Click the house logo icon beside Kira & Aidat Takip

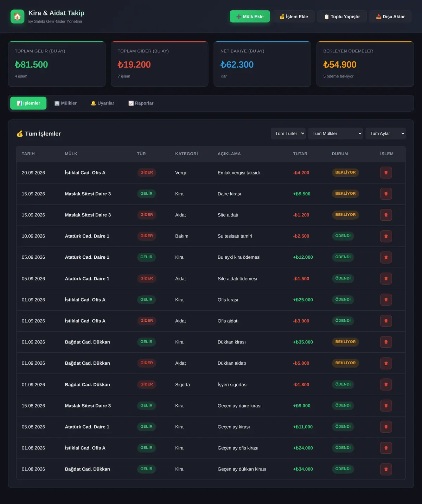pyautogui.click(x=18, y=17)
